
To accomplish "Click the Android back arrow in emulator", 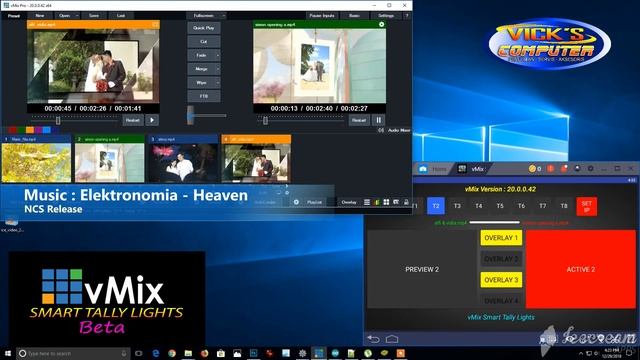I will pos(373,339).
